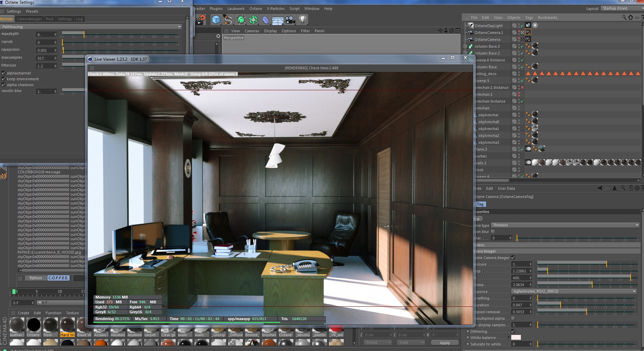Click the Python console button
Image resolution: width=644 pixels, height=351 pixels.
[x=36, y=278]
